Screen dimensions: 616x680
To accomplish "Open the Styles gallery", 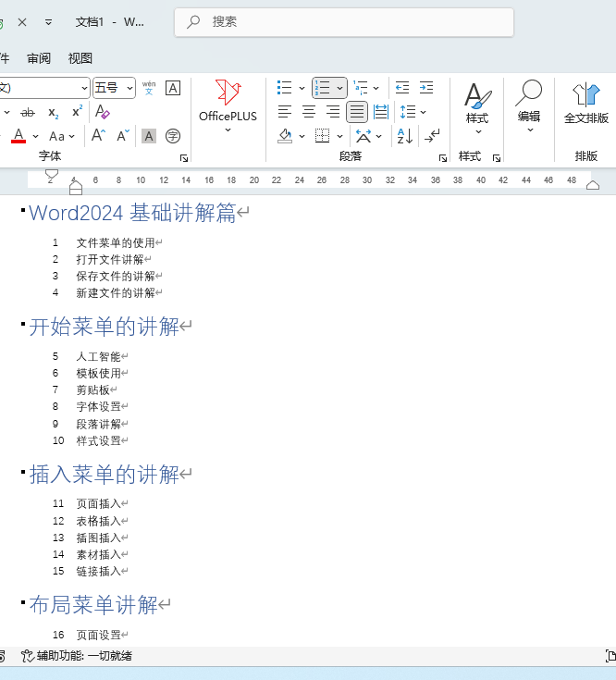I will tap(477, 108).
